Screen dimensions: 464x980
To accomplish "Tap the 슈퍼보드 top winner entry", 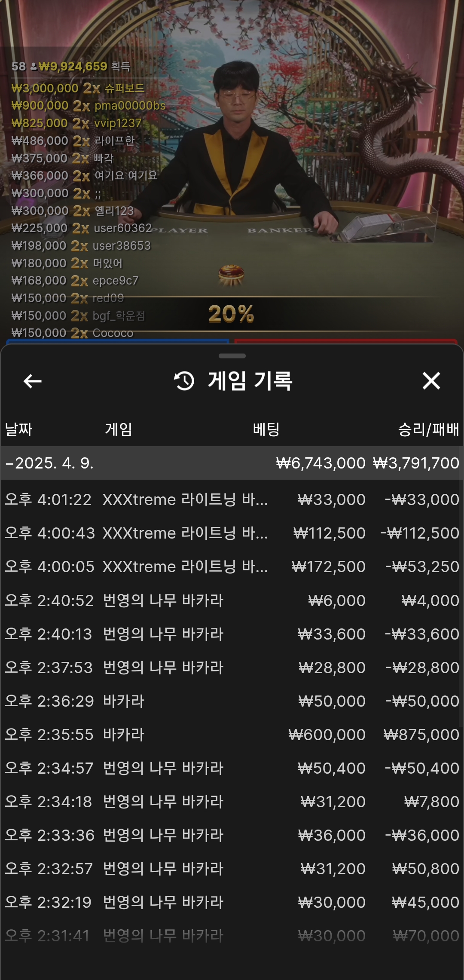I will (x=78, y=88).
